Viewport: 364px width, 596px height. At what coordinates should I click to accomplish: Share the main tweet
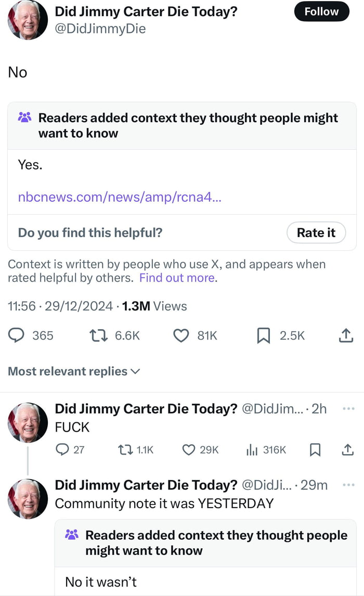pos(346,335)
